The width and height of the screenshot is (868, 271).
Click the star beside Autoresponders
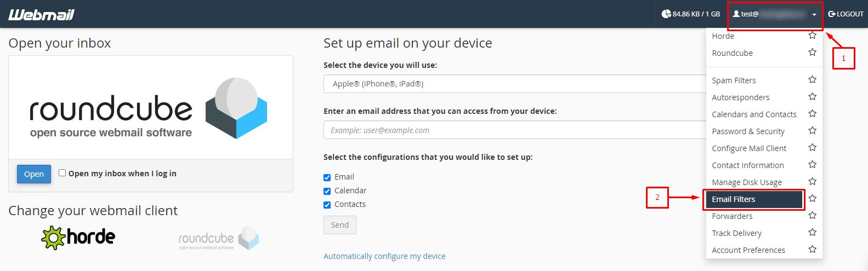(x=812, y=96)
